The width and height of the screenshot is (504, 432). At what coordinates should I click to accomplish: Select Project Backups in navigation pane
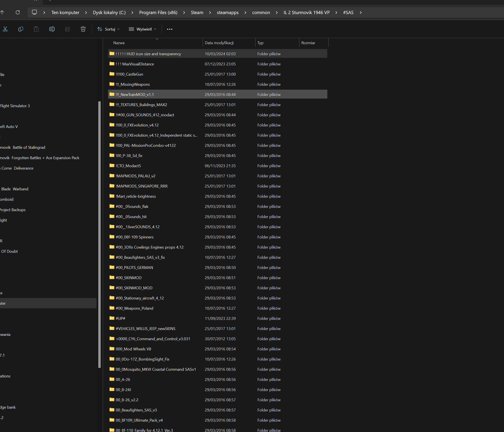(x=13, y=210)
